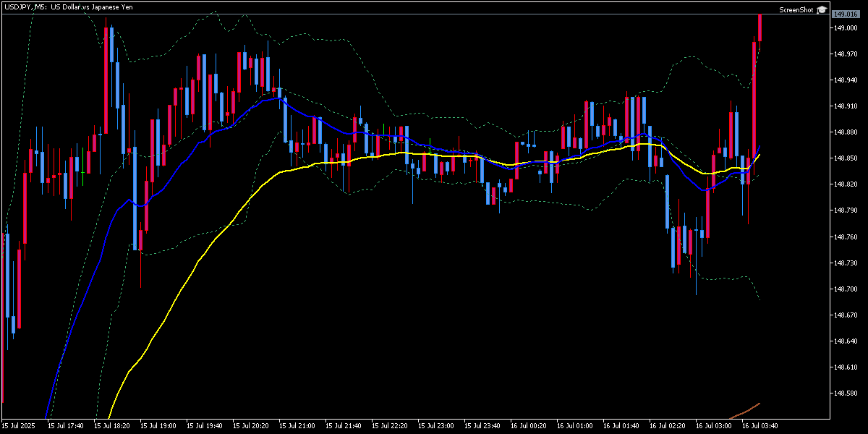Click the graduation cap icon beside ScreenShot
Viewport: 868px width, 434px height.
point(821,10)
